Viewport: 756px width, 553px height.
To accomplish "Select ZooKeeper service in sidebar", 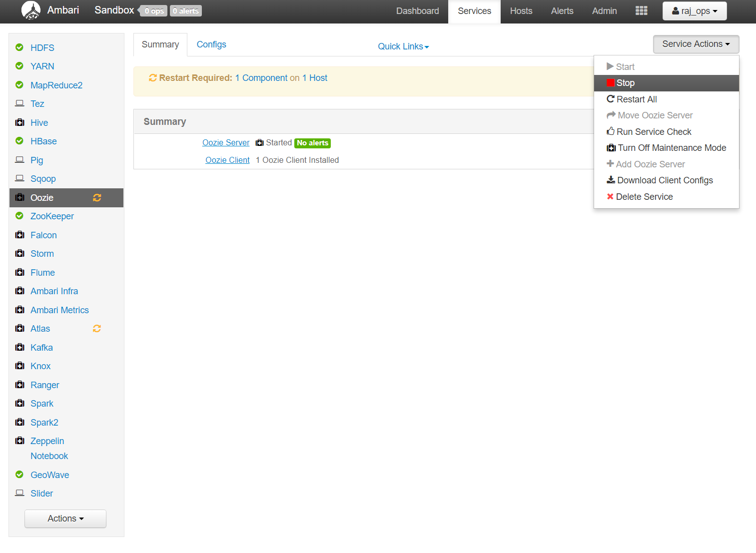I will (x=52, y=216).
